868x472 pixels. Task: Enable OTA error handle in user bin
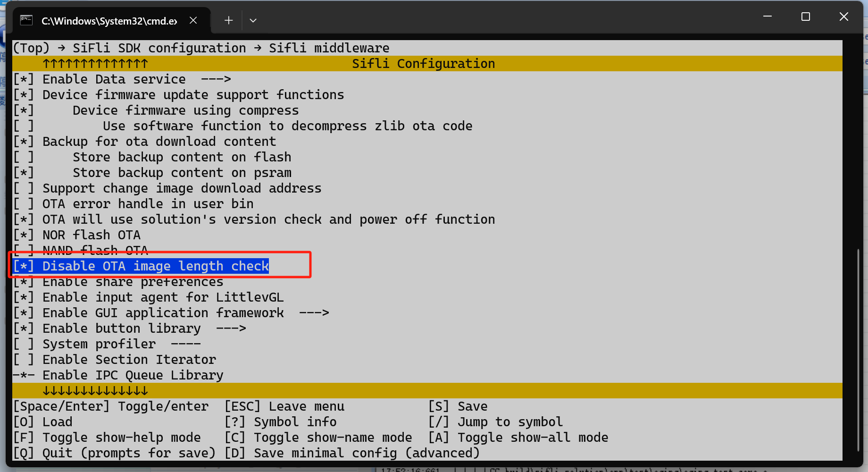(24, 204)
